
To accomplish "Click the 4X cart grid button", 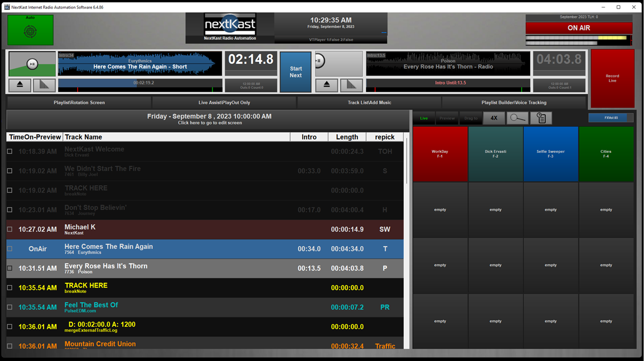I will (x=494, y=119).
